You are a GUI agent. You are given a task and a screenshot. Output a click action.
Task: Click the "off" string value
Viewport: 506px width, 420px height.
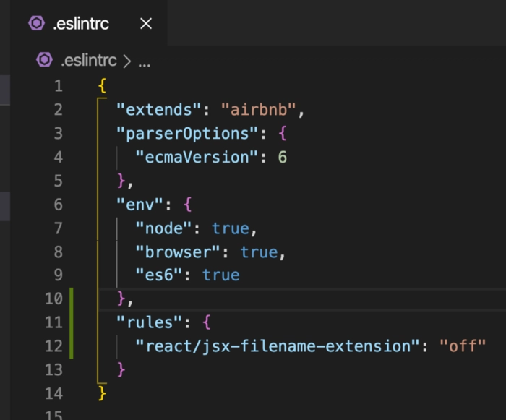tap(463, 346)
